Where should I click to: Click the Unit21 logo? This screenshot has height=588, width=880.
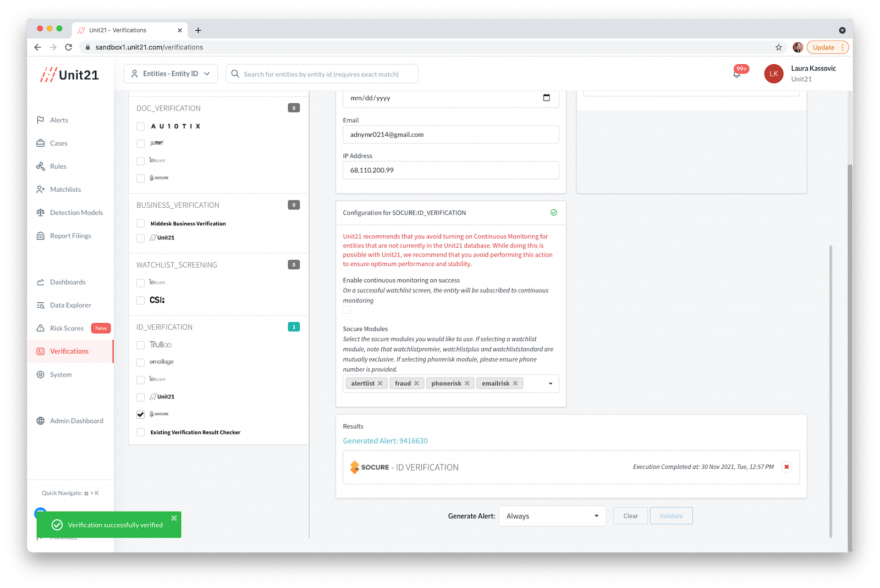tap(70, 75)
